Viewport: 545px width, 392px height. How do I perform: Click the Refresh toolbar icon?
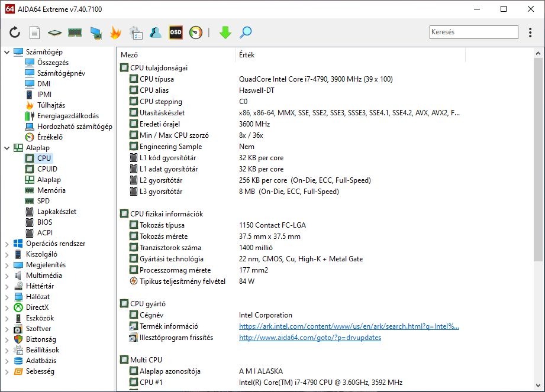click(15, 33)
